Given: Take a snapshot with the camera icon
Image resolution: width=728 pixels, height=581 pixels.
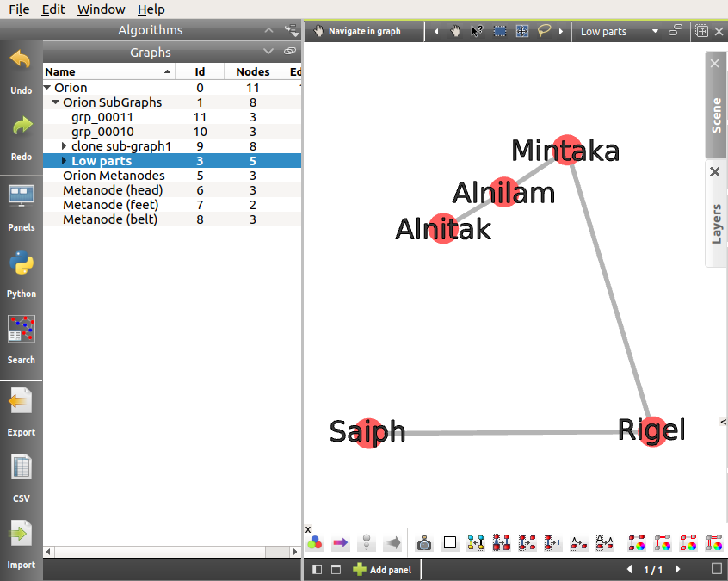Looking at the screenshot, I should 424,543.
